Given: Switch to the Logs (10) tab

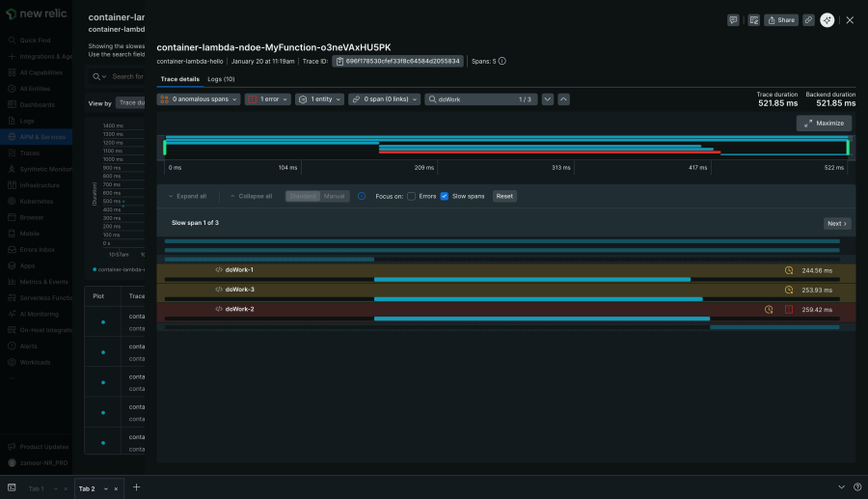Looking at the screenshot, I should [221, 78].
